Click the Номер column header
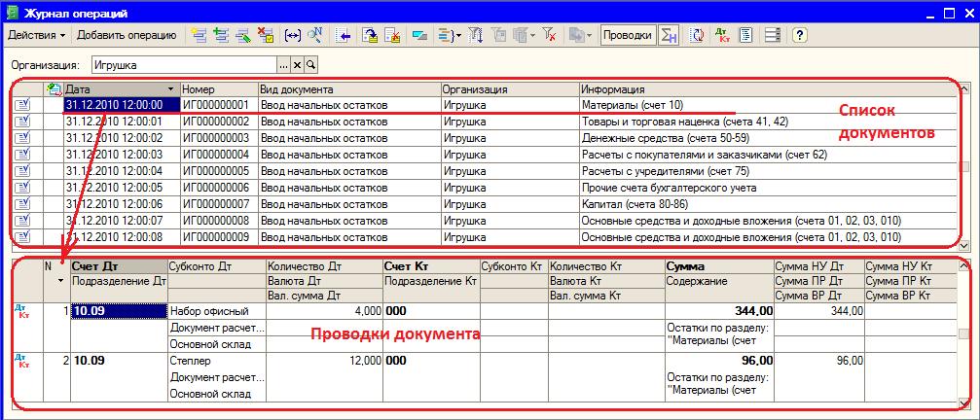Screen dimensions: 980x420 point(219,89)
